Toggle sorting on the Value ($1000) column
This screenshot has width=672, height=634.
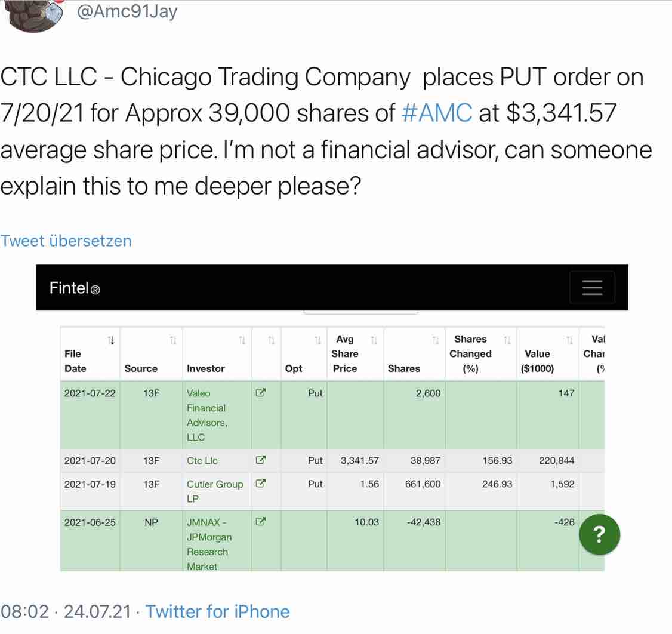[x=568, y=339]
